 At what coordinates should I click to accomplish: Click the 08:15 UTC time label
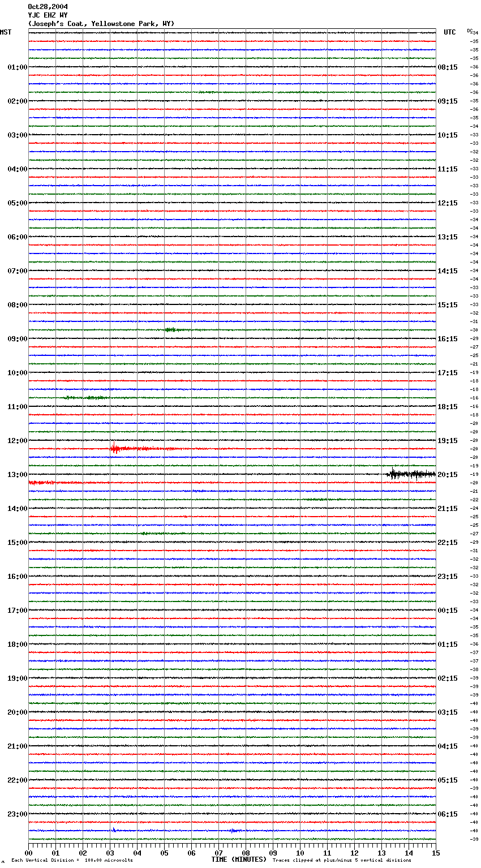pyautogui.click(x=448, y=67)
